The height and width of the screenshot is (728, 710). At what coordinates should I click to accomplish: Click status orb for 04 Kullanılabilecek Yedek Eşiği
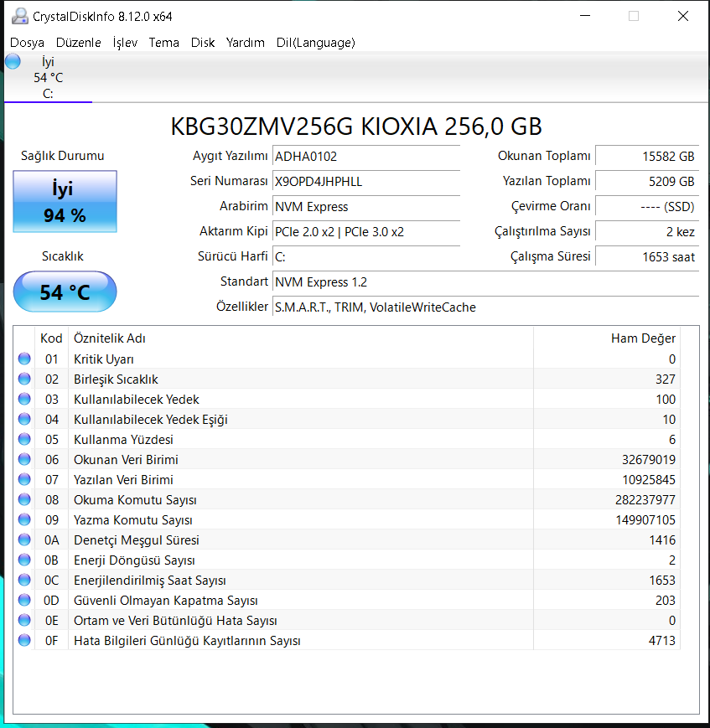(x=24, y=419)
